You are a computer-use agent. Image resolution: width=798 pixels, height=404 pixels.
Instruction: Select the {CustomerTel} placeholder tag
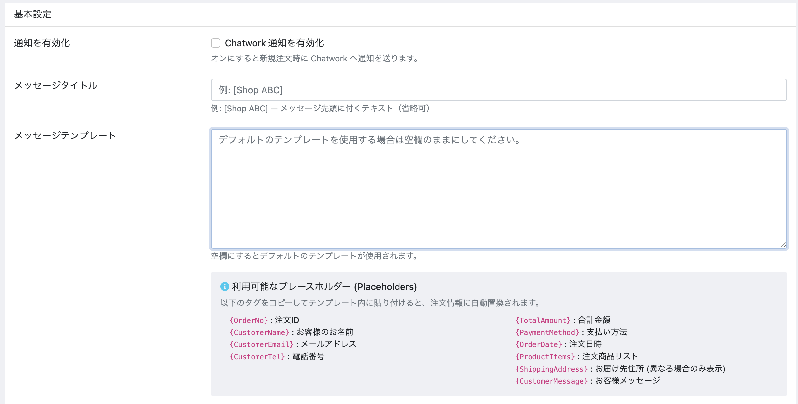(x=257, y=357)
